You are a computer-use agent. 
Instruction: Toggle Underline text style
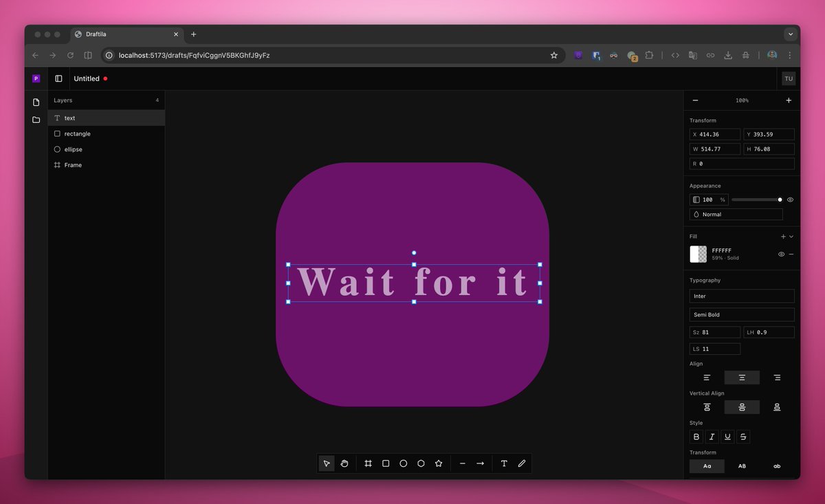pyautogui.click(x=727, y=437)
